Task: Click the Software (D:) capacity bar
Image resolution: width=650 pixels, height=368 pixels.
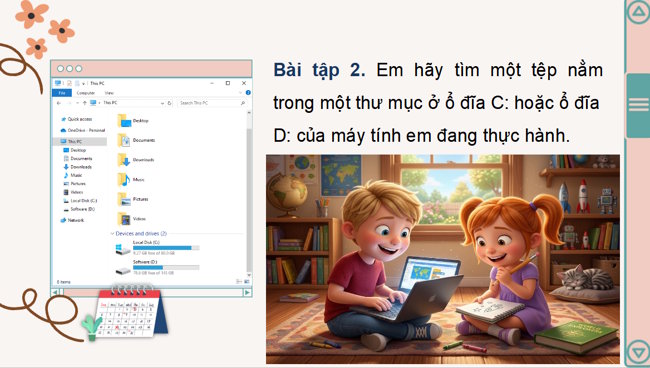Action: pyautogui.click(x=166, y=268)
